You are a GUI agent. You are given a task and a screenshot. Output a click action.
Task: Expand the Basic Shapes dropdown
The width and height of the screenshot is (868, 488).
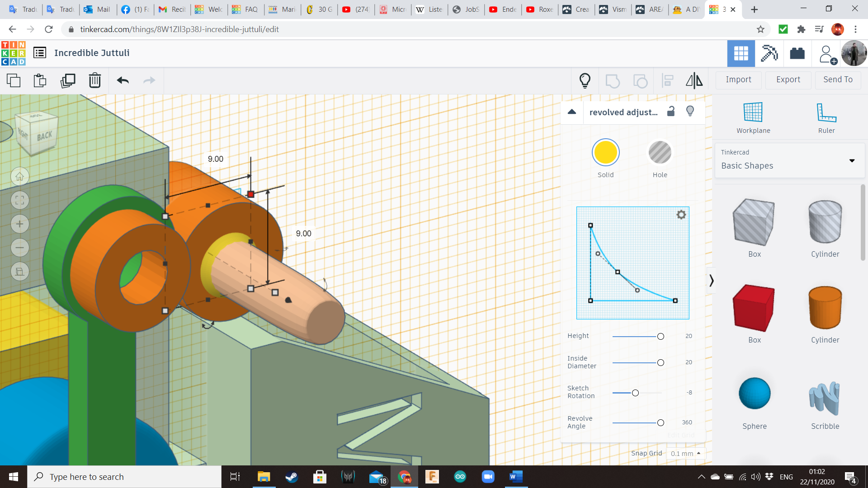tap(852, 161)
